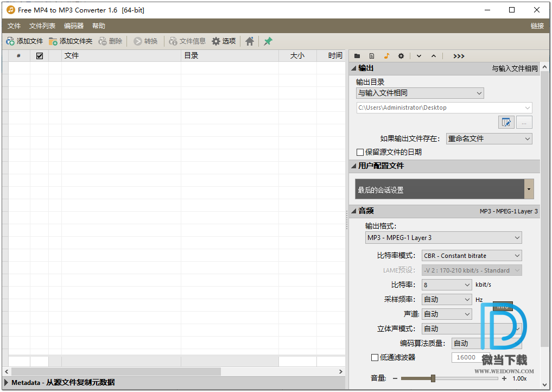Click the low-pass filter 16000 field
This screenshot has height=392, width=552.
pos(471,357)
